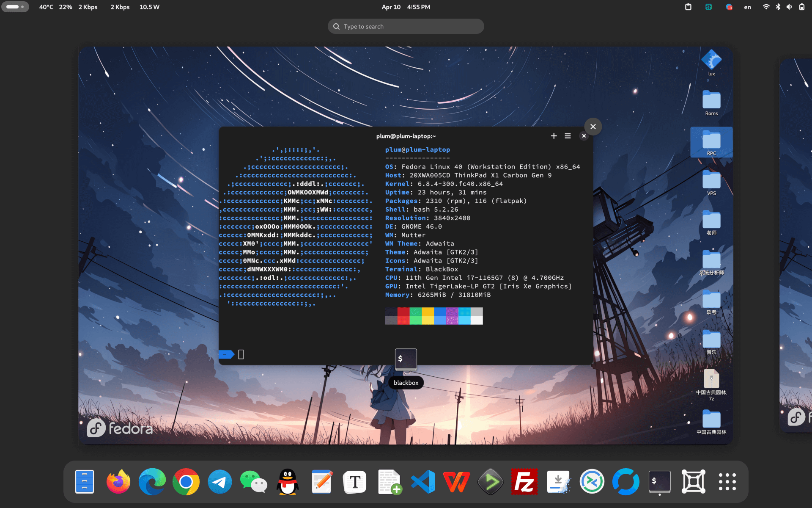
Task: Launch Firefox from the dock
Action: tap(118, 481)
